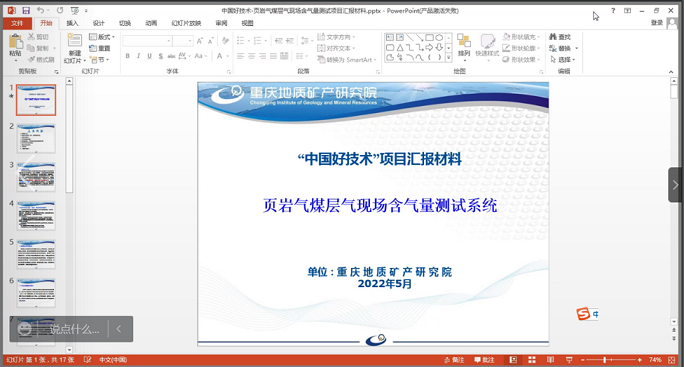Open the Insert ribbon tab

pos(72,23)
